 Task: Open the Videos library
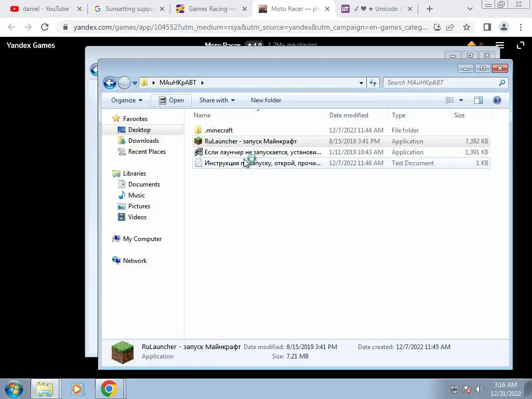(x=137, y=217)
